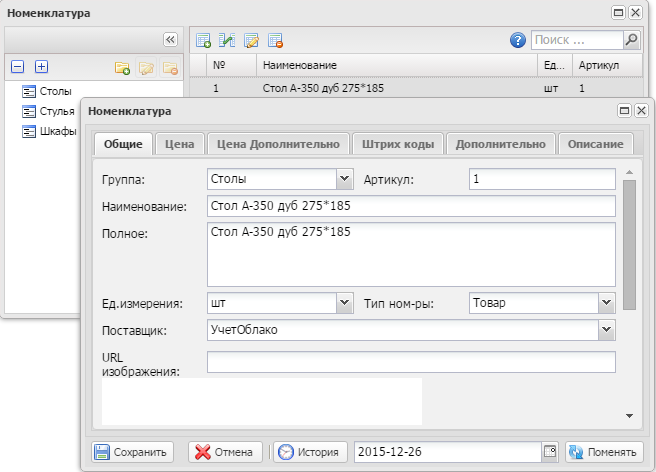Click the Ед.измерения field showing шт

(272, 303)
